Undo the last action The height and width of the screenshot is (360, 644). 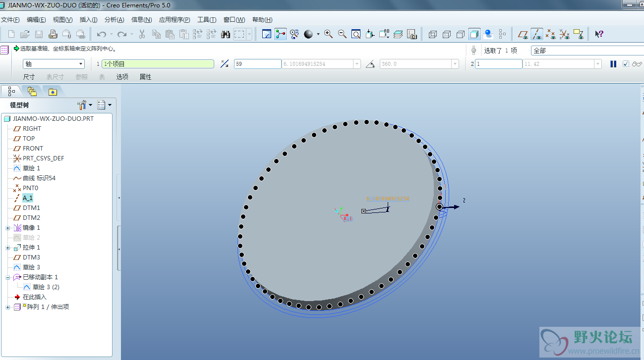pos(102,34)
